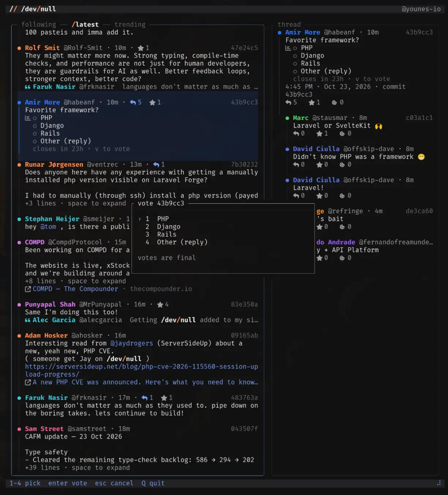This screenshot has height=495, width=448.
Task: Switch to the following tab
Action: (x=38, y=25)
